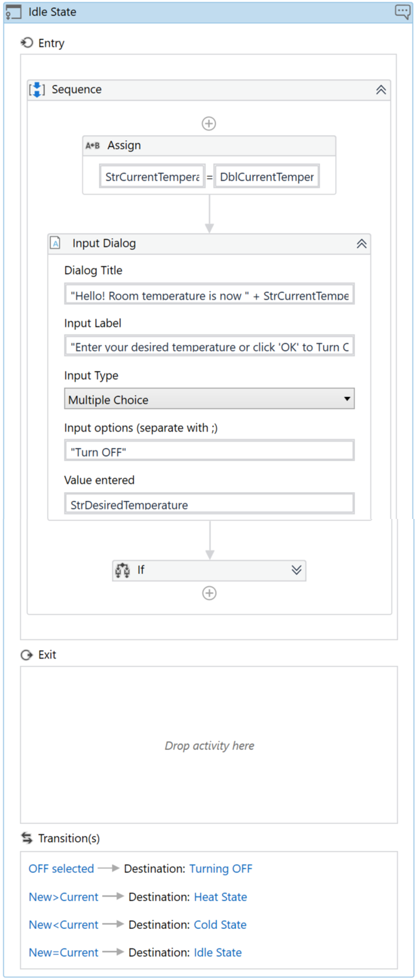Open the Turning OFF destination link

tap(220, 869)
